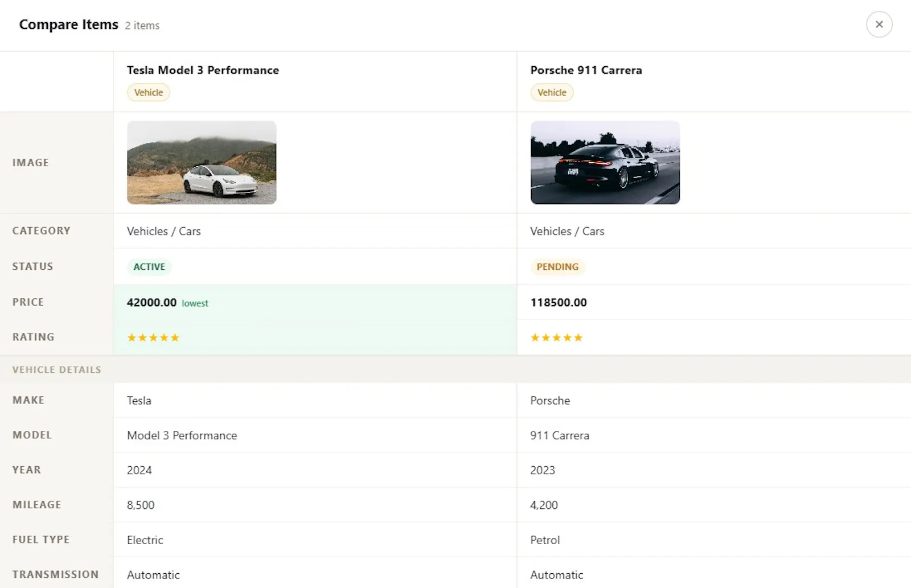Select the 118500.00 price value

coord(559,302)
